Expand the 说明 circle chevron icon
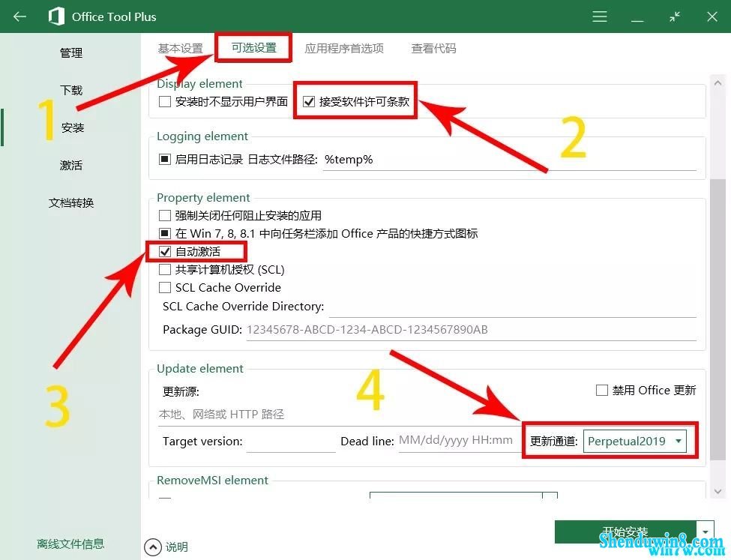The height and width of the screenshot is (560, 731). coord(153,547)
